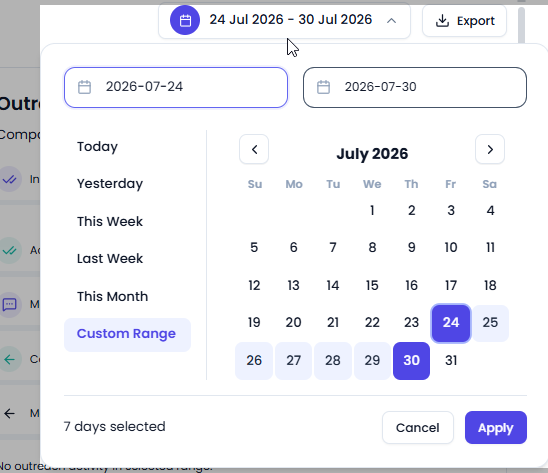
Task: Click the chat message icon in left sidebar
Action: tap(10, 304)
